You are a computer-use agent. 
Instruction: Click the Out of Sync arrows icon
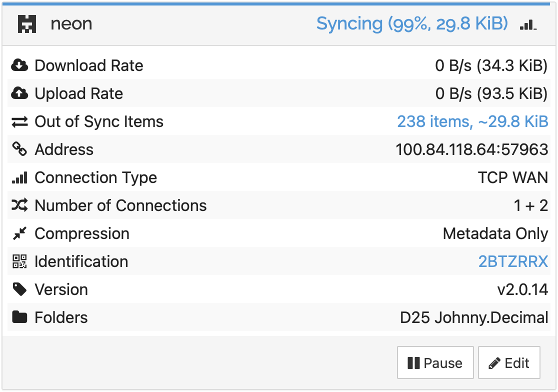coord(19,121)
